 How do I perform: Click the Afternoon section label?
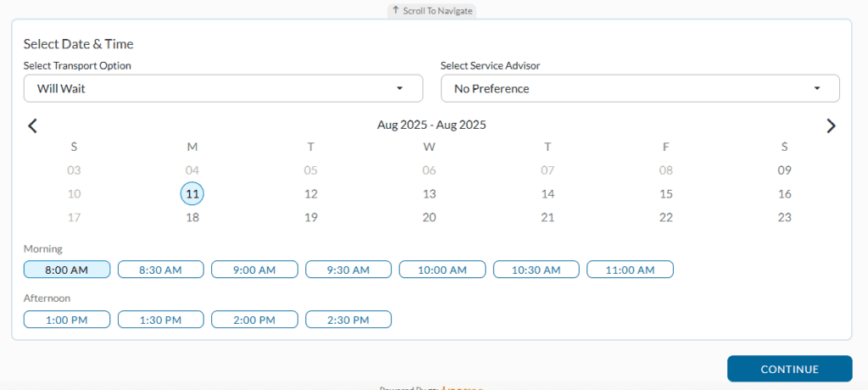point(47,298)
